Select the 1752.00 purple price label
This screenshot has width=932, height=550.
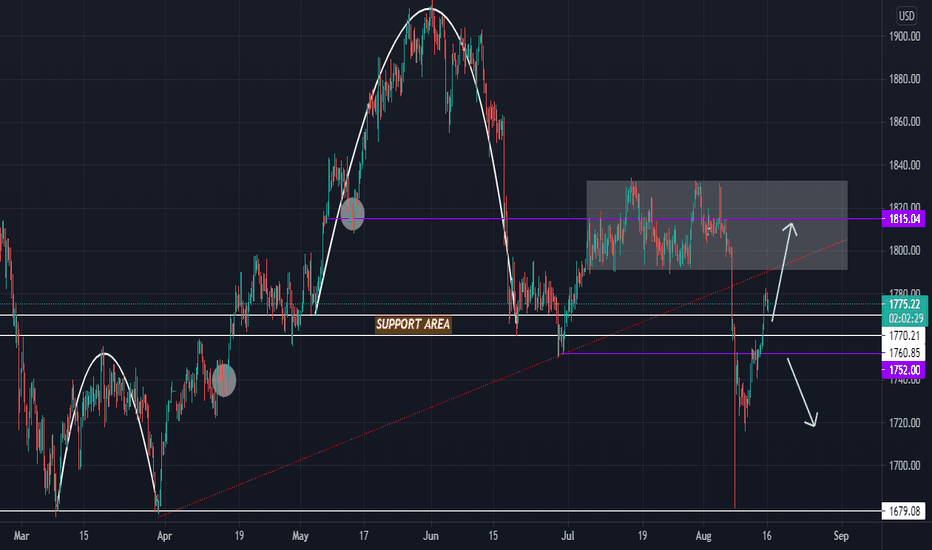[903, 370]
